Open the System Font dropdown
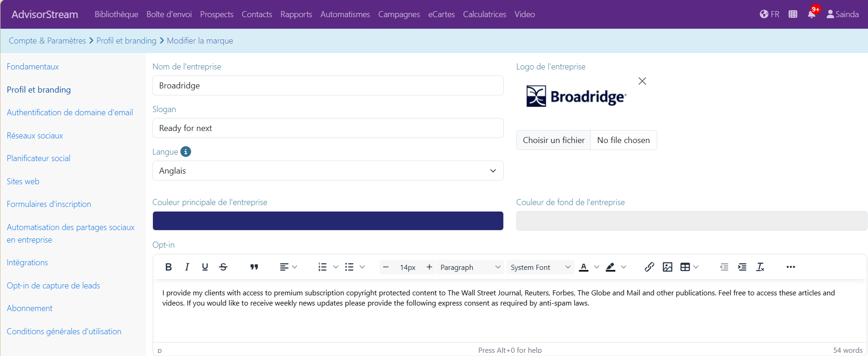 pos(540,267)
